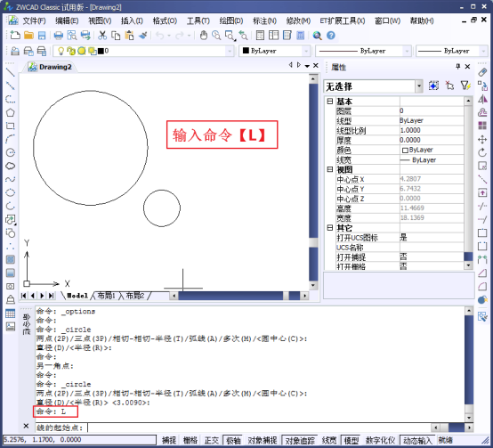This screenshot has height=448, width=493.
Task: Click the Cut scissors icon
Action: click(102, 36)
